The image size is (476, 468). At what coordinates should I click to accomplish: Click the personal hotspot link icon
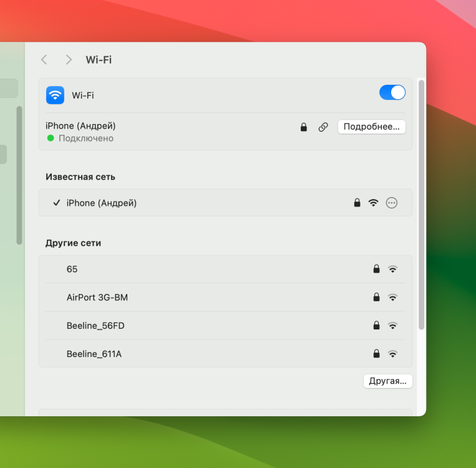(323, 127)
